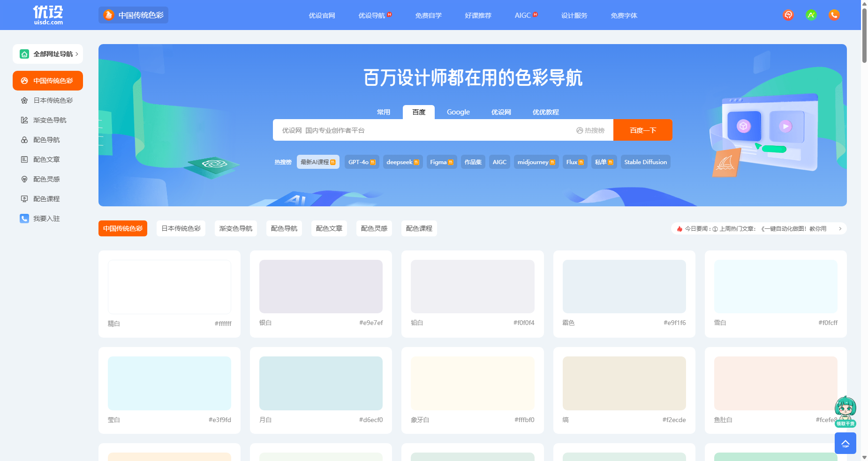This screenshot has height=461, width=868.
Task: Click the Flux hot search tag
Action: pos(575,162)
